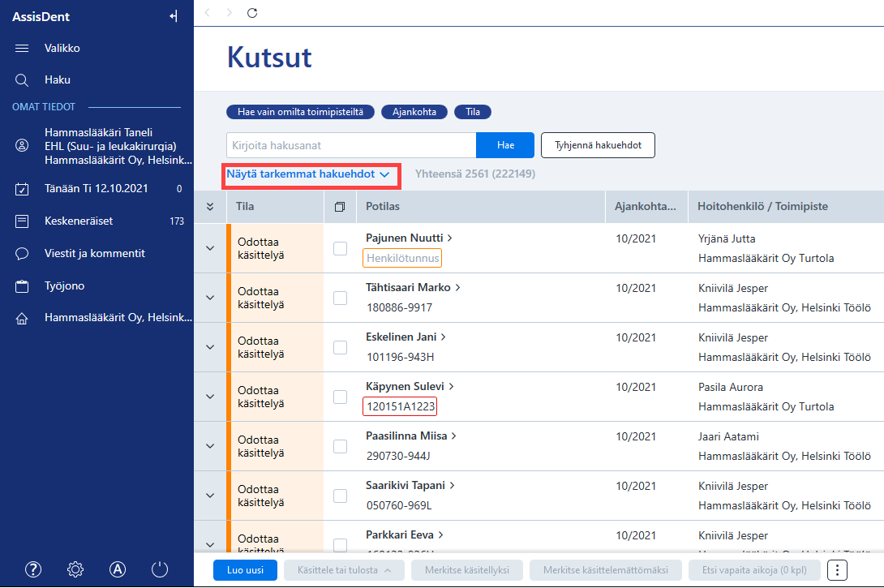The height and width of the screenshot is (588, 884).
Task: Select the Tila filter chip
Action: (x=473, y=112)
